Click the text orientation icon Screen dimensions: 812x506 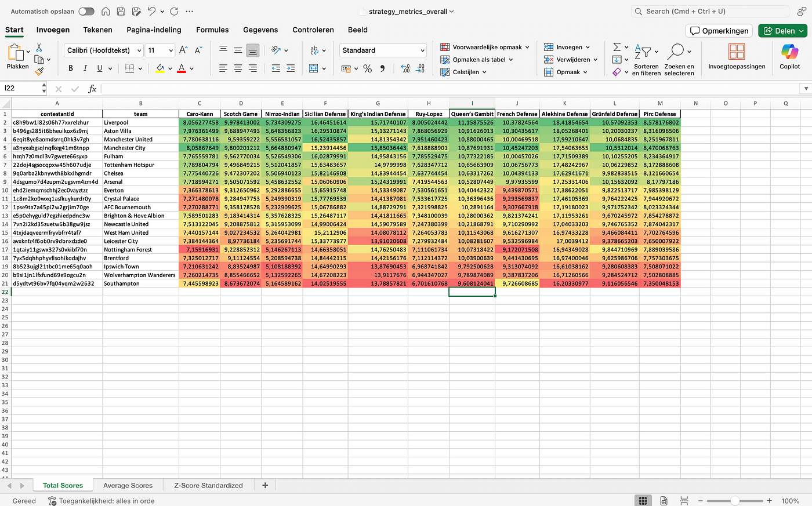276,50
